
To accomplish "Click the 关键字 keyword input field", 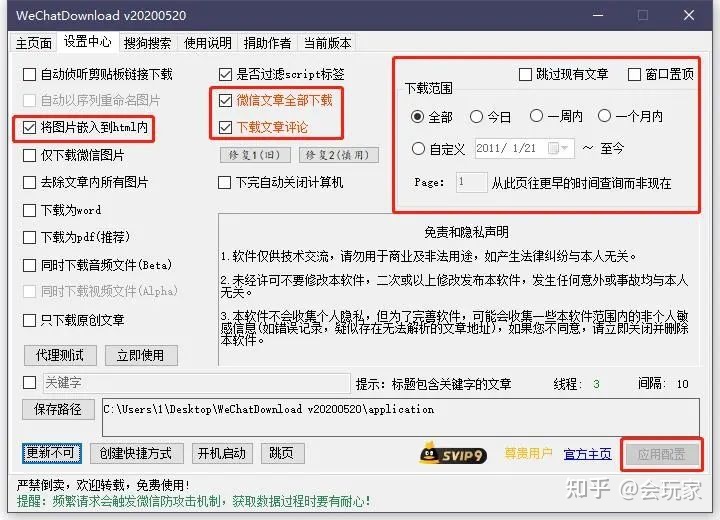I will point(197,383).
